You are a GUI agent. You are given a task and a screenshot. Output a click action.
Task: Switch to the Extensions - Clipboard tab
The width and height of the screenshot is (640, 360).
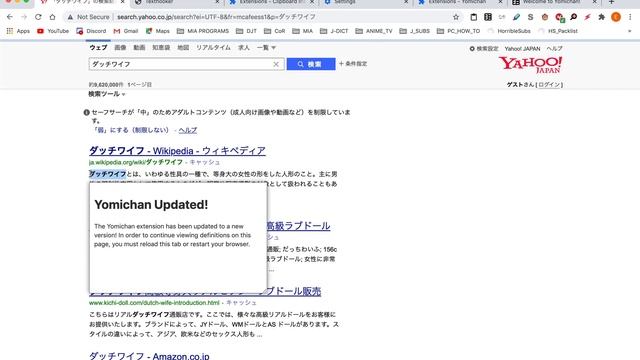[x=271, y=2]
